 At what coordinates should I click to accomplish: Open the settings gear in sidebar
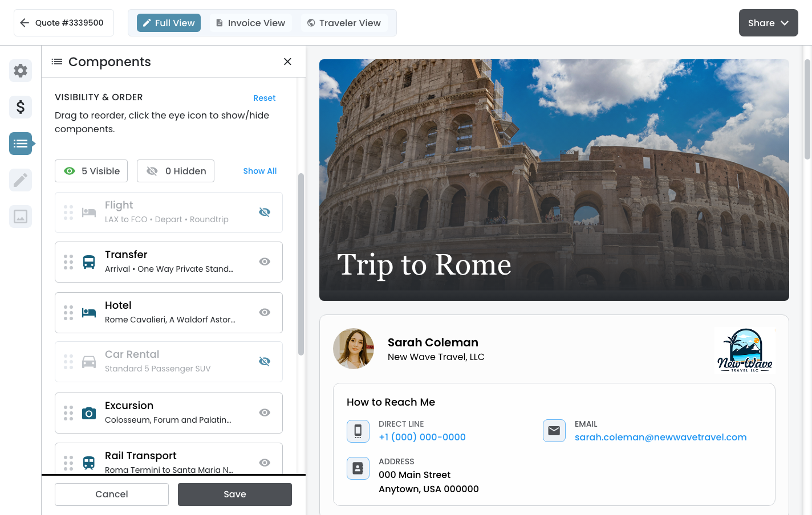pos(21,71)
